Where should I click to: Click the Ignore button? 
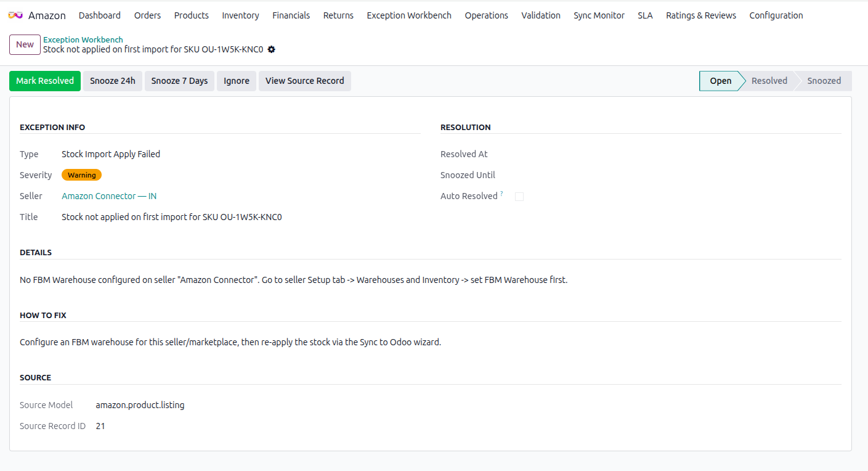(237, 81)
